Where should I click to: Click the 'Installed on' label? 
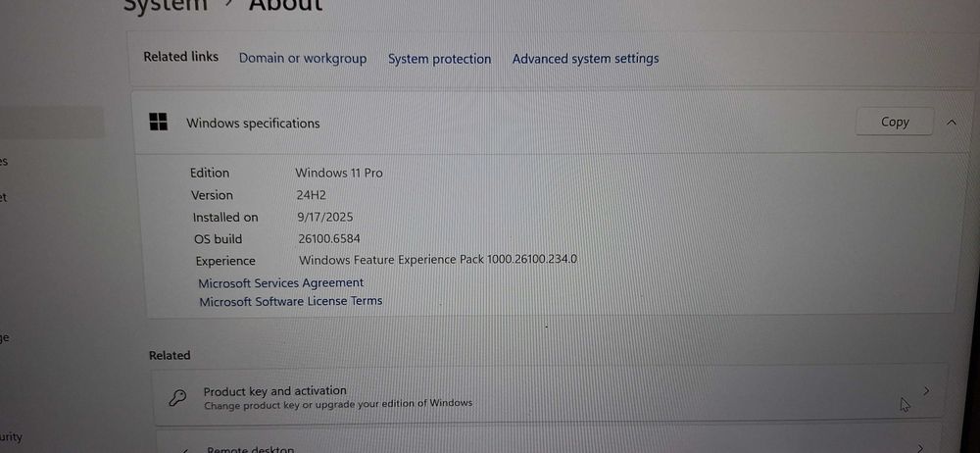[x=225, y=218]
